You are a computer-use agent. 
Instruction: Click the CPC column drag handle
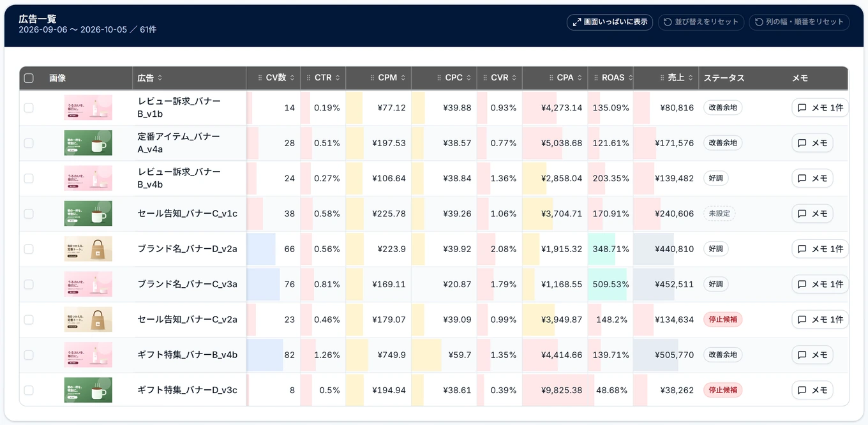point(439,78)
